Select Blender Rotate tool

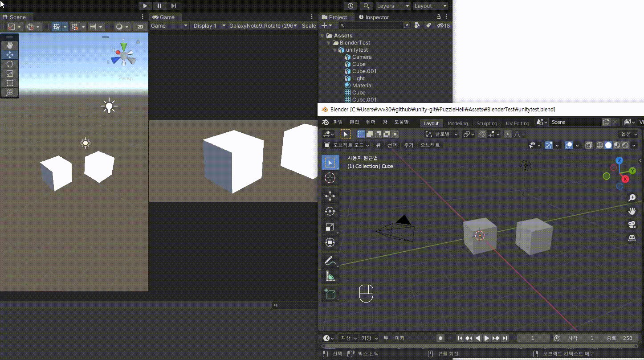[x=330, y=212]
